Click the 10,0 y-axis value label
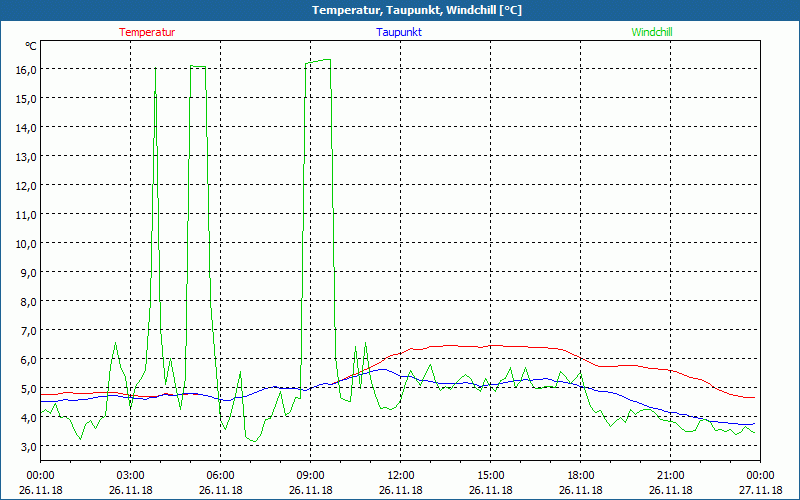 click(x=25, y=243)
